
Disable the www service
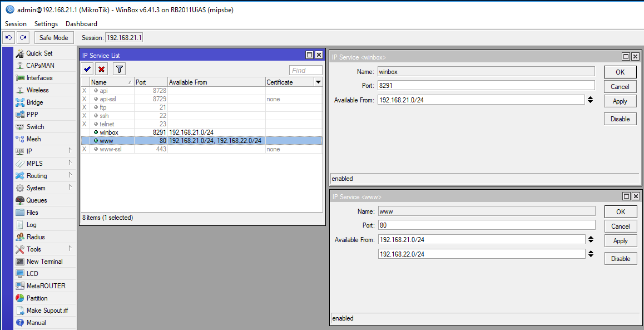[620, 258]
